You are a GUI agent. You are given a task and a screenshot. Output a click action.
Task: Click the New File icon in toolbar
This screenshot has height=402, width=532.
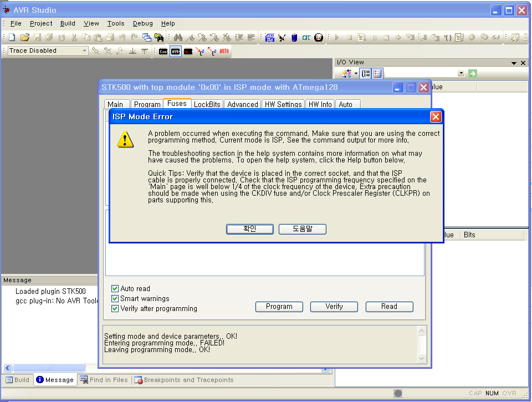12,38
